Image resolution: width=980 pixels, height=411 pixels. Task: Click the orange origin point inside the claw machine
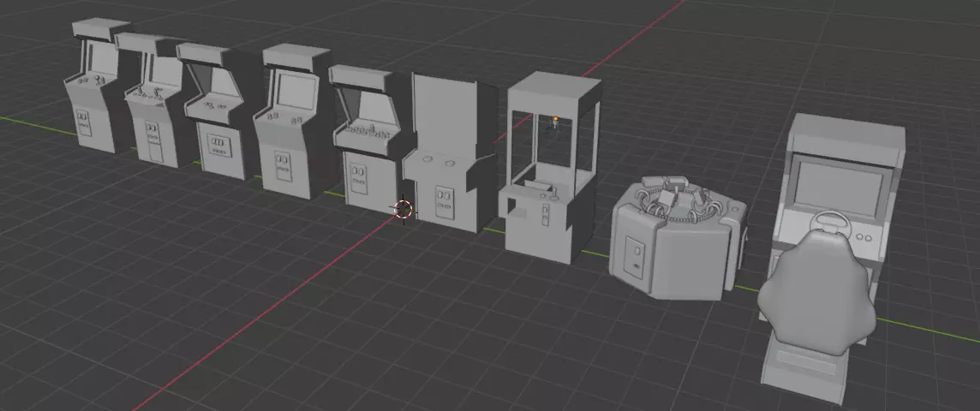coord(556,118)
